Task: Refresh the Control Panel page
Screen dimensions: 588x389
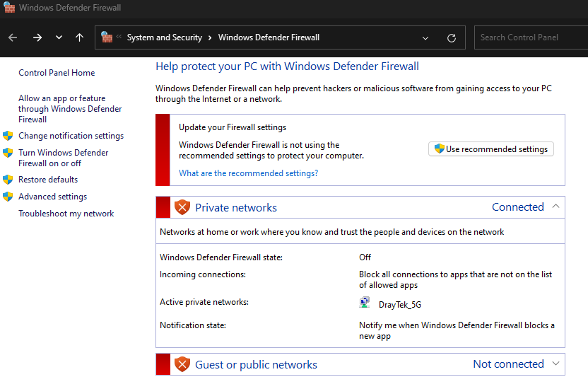Action: tap(452, 37)
